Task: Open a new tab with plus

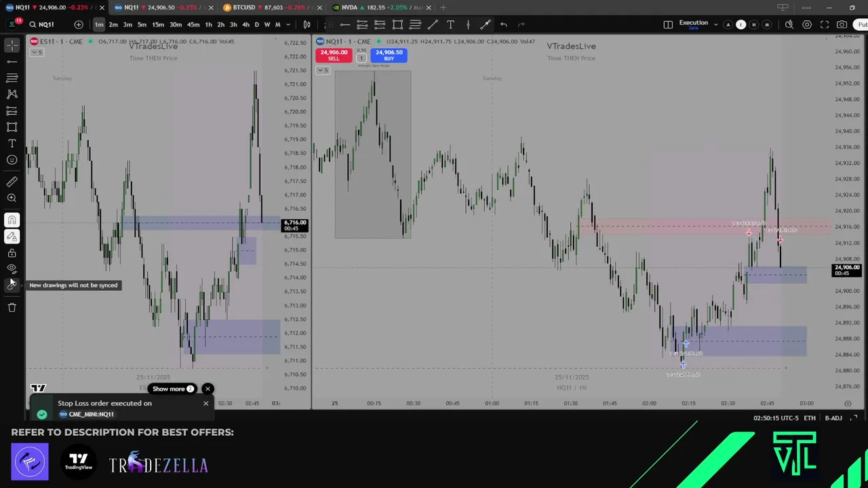Action: click(x=443, y=7)
